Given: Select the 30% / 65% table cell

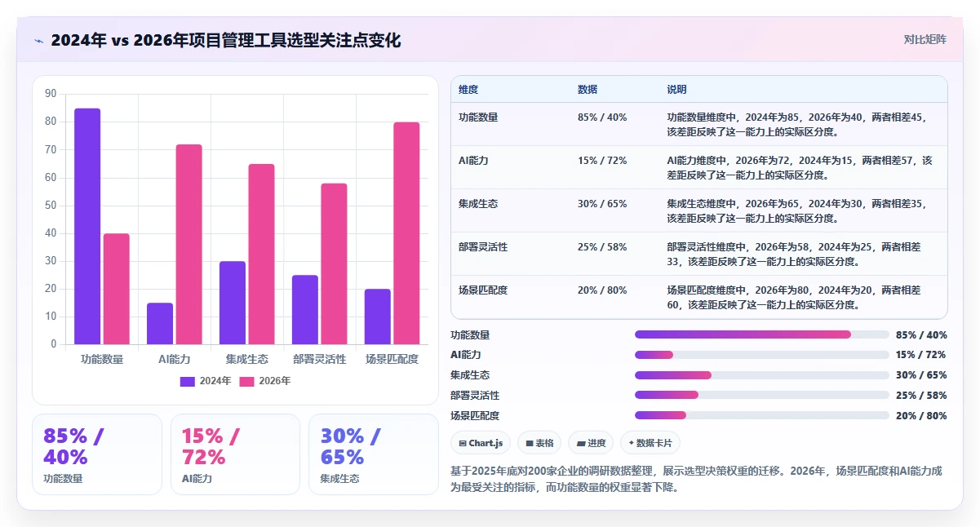Looking at the screenshot, I should click(x=602, y=204).
